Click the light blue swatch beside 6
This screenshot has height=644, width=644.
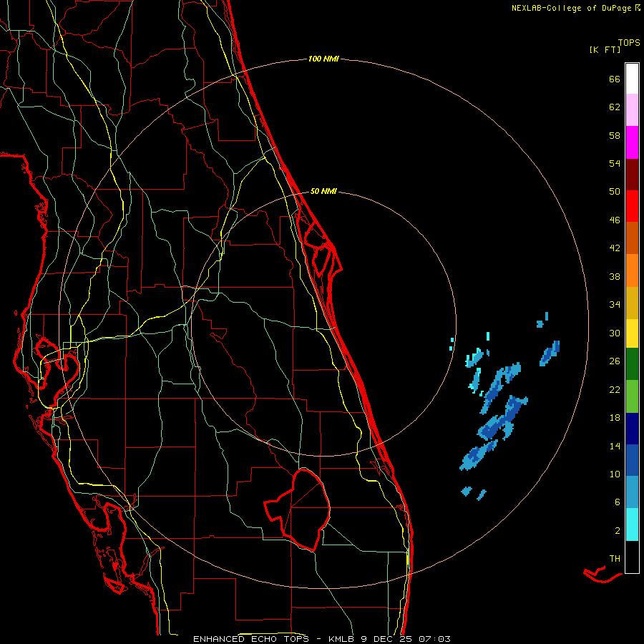click(632, 492)
